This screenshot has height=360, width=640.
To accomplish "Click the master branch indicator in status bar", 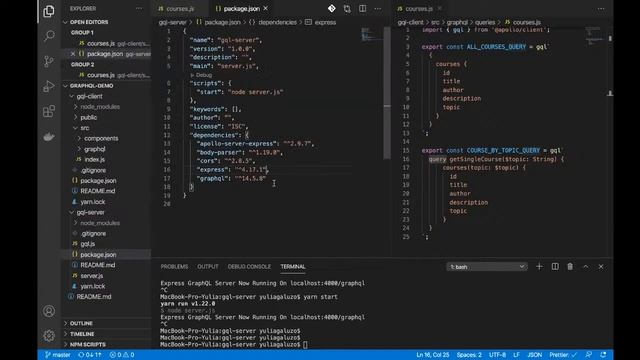I will pyautogui.click(x=58, y=355).
